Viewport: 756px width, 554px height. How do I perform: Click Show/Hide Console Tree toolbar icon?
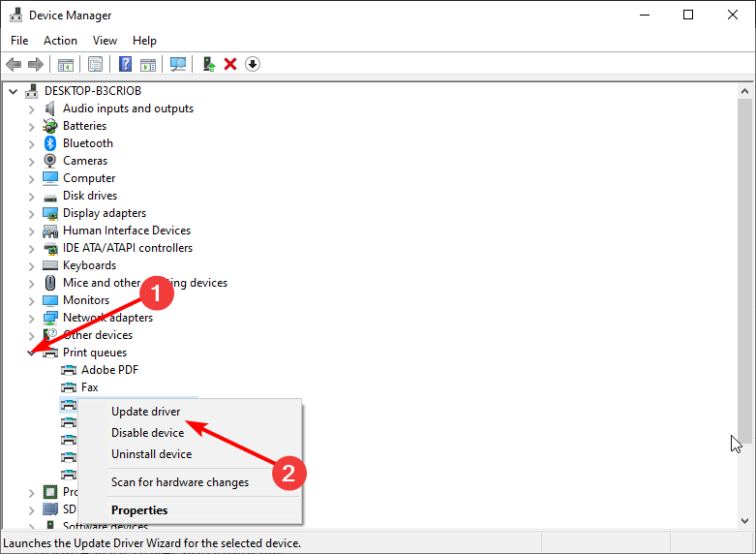click(x=66, y=64)
